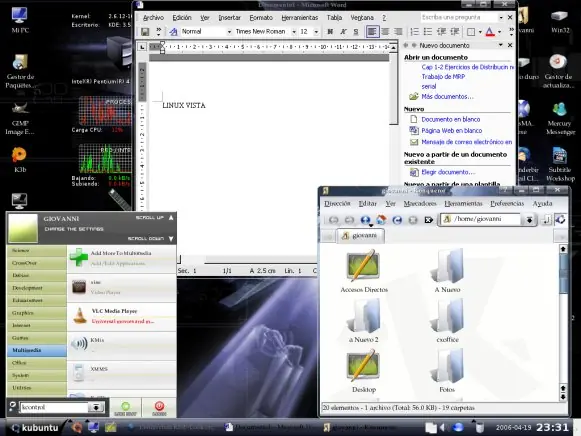581x436 pixels.
Task: Select right text alignment in Word
Action: point(398,32)
